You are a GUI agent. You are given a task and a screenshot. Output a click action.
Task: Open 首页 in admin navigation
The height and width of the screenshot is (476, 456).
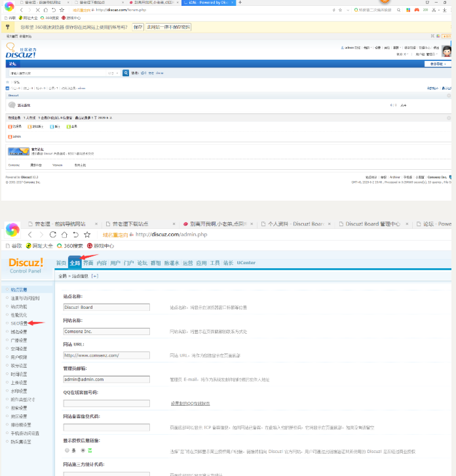[x=62, y=263]
